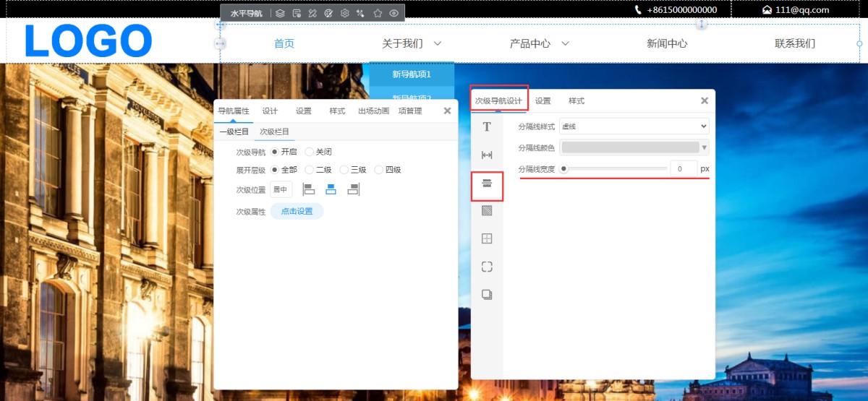Click the 分隔线颜色 color swatch
The image size is (868, 401).
tap(630, 147)
